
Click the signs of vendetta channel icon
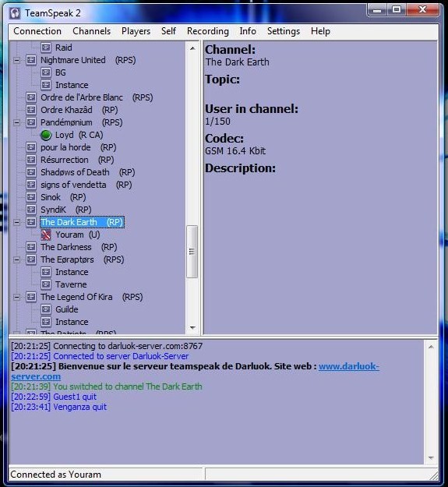[31, 185]
